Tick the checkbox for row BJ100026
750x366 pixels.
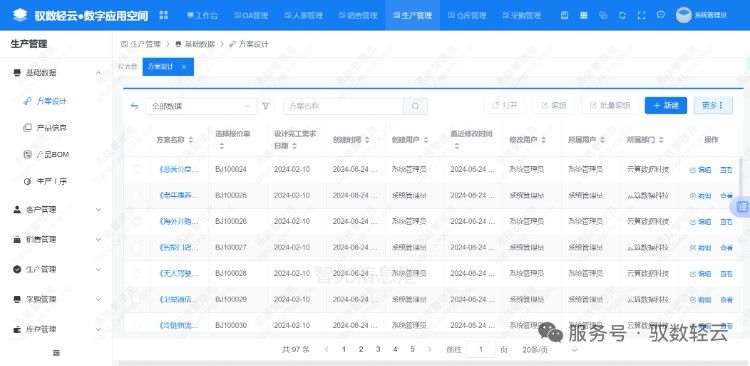[136, 222]
